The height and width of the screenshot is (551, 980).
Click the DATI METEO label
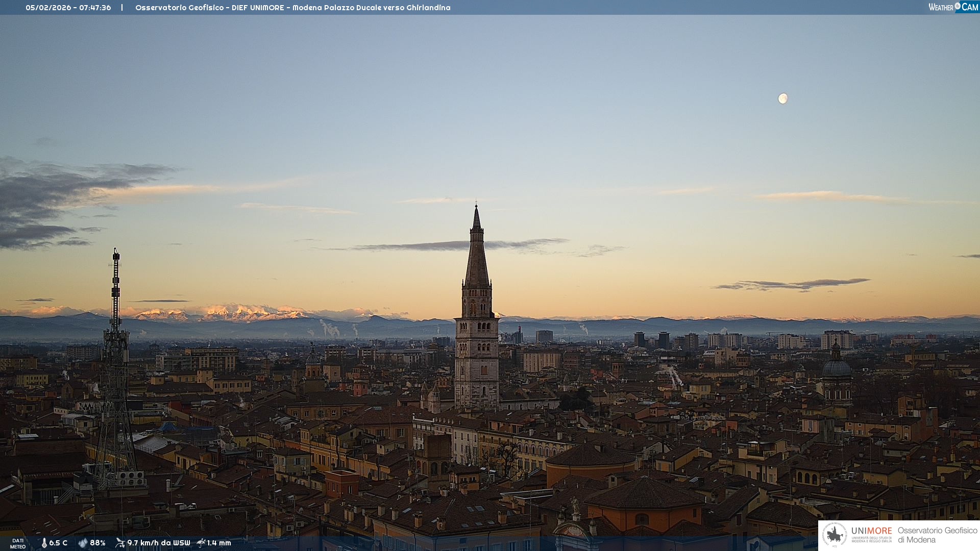coord(18,543)
